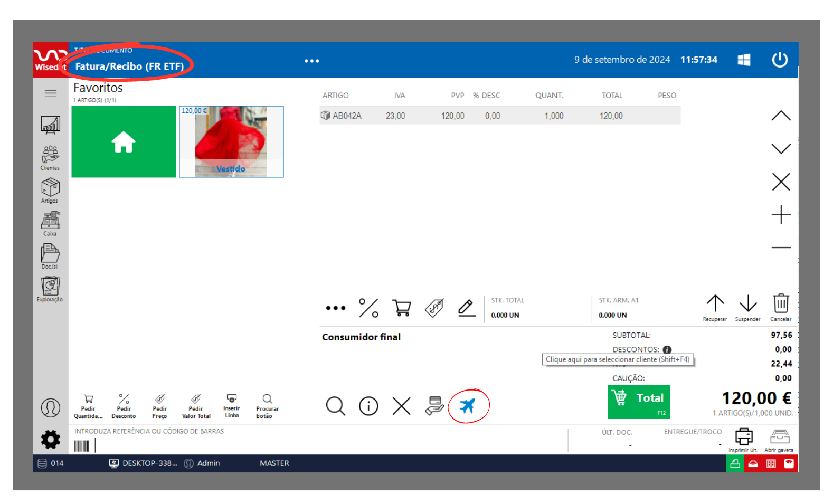
Task: Open the three-dot menu in header
Action: (311, 61)
